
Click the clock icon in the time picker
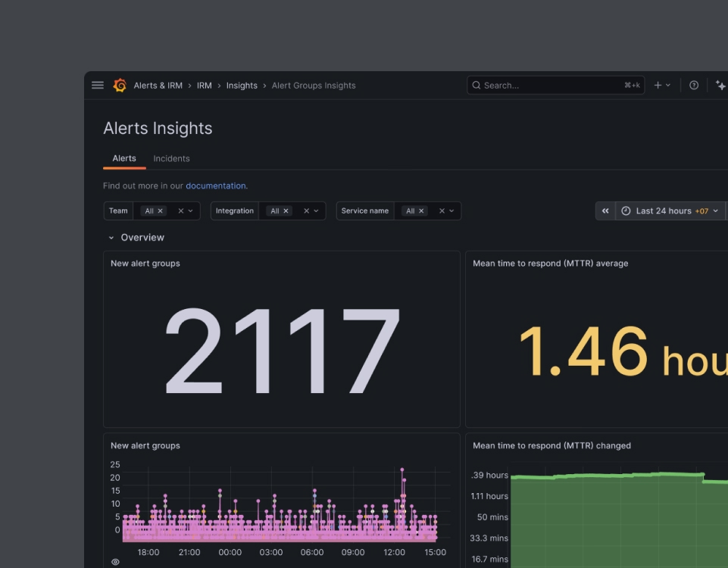coord(626,211)
